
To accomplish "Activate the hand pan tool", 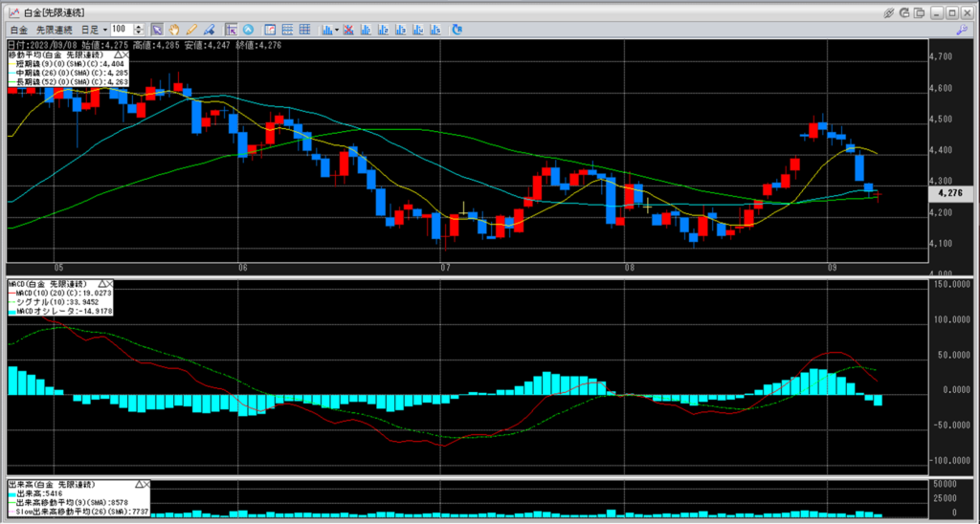I will [175, 30].
